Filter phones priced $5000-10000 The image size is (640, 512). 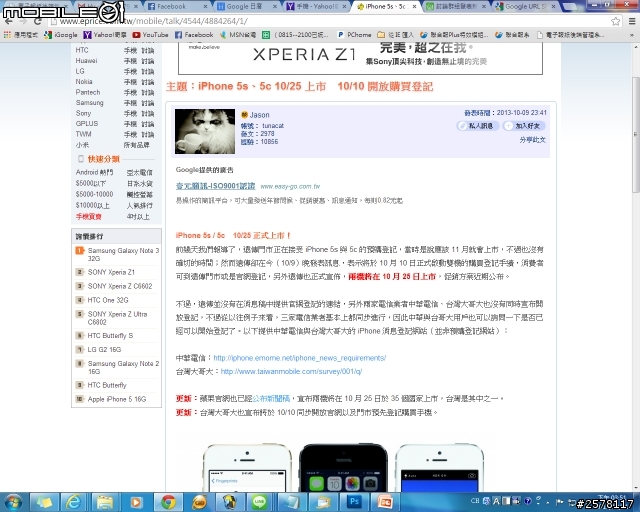coord(94,194)
